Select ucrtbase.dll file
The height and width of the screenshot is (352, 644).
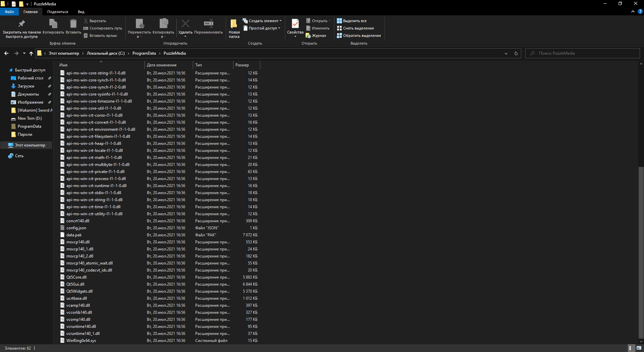[76, 298]
